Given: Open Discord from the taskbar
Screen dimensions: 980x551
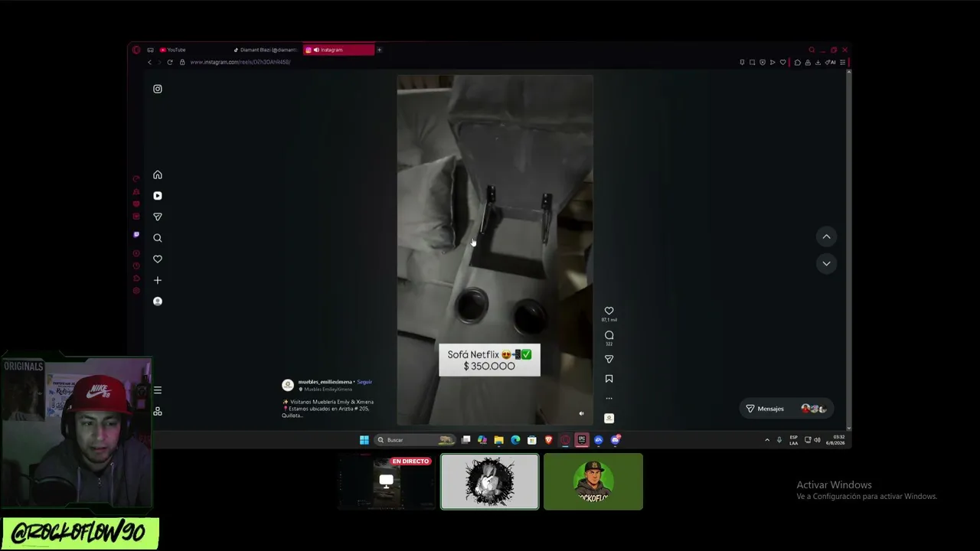Looking at the screenshot, I should (615, 440).
